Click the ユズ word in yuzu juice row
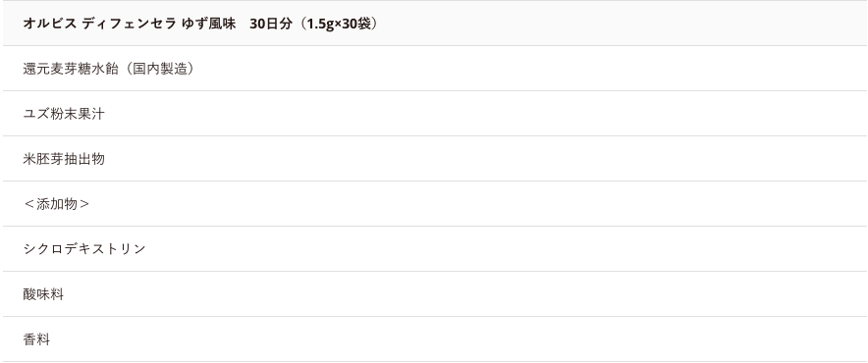This screenshot has height=363, width=868. (x=36, y=114)
